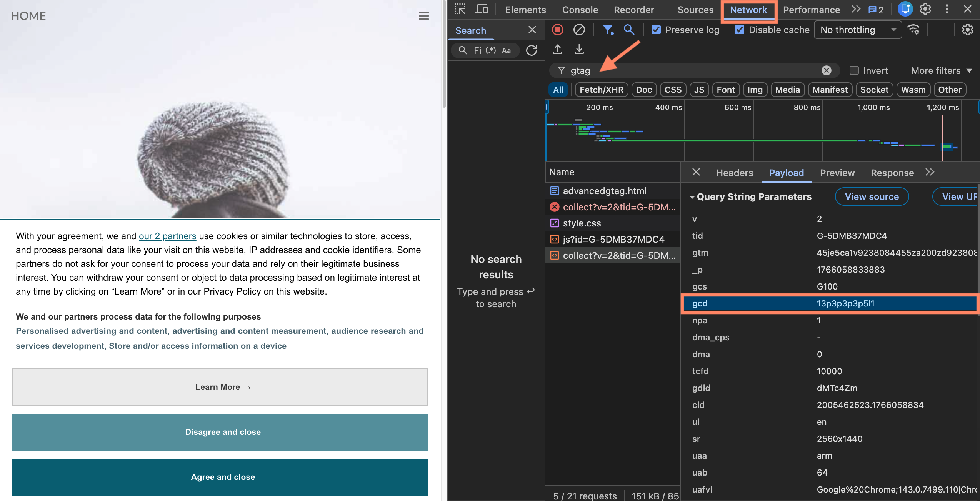Screen dimensions: 980x501
Task: Open the Headers tab in request details
Action: 734,173
